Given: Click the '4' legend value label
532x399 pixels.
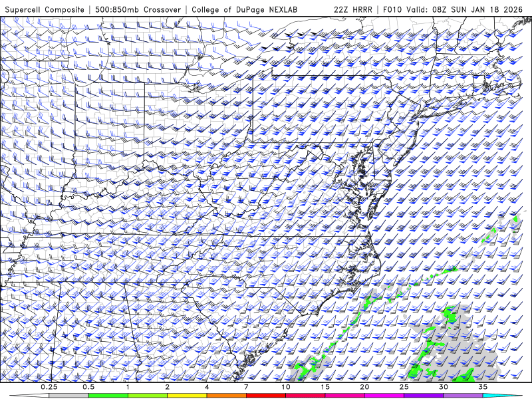Looking at the screenshot, I should [x=207, y=387].
